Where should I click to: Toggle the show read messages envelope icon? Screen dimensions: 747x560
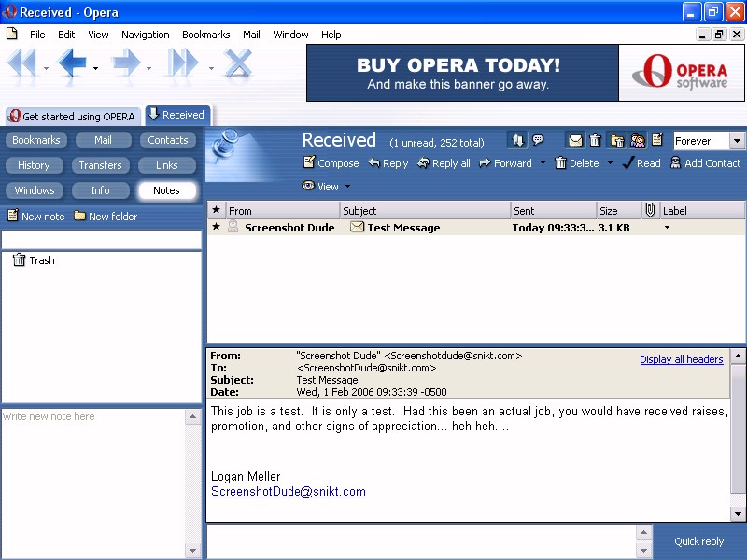pos(575,141)
